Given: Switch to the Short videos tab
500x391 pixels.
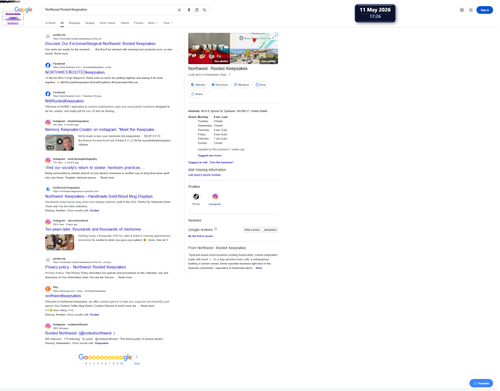Looking at the screenshot, I should point(107,23).
